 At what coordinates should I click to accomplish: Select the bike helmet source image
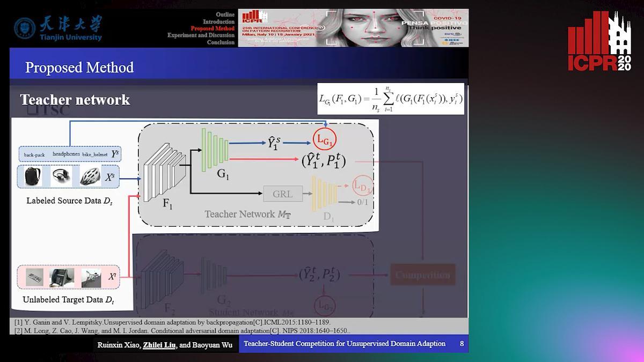[x=90, y=176]
